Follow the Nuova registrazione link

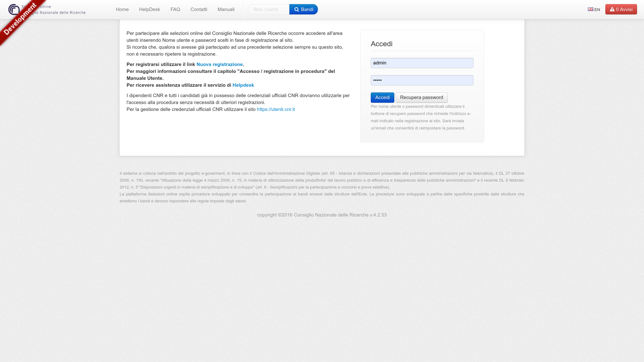point(219,64)
